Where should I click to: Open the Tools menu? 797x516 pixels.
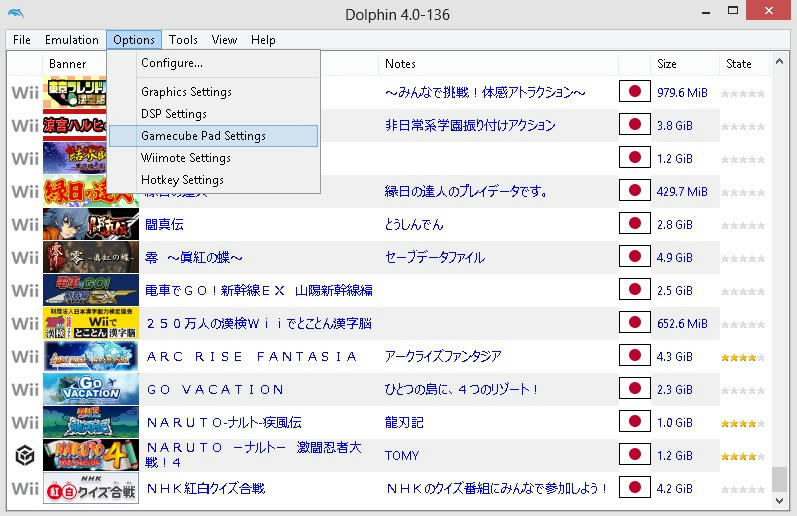pos(183,40)
